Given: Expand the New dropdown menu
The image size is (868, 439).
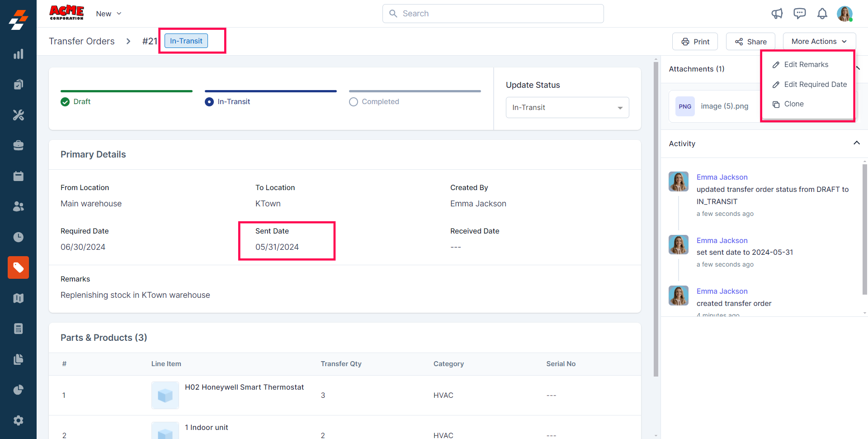Looking at the screenshot, I should click(x=108, y=14).
